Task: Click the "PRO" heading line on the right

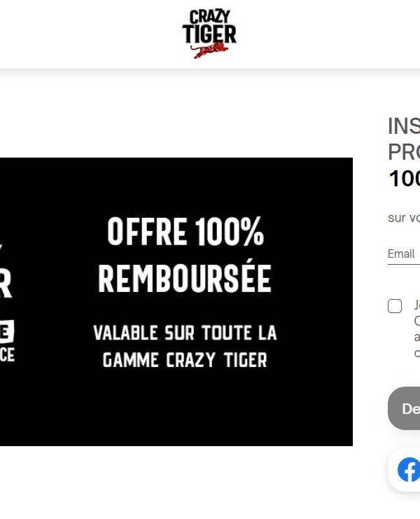Action: [404, 152]
